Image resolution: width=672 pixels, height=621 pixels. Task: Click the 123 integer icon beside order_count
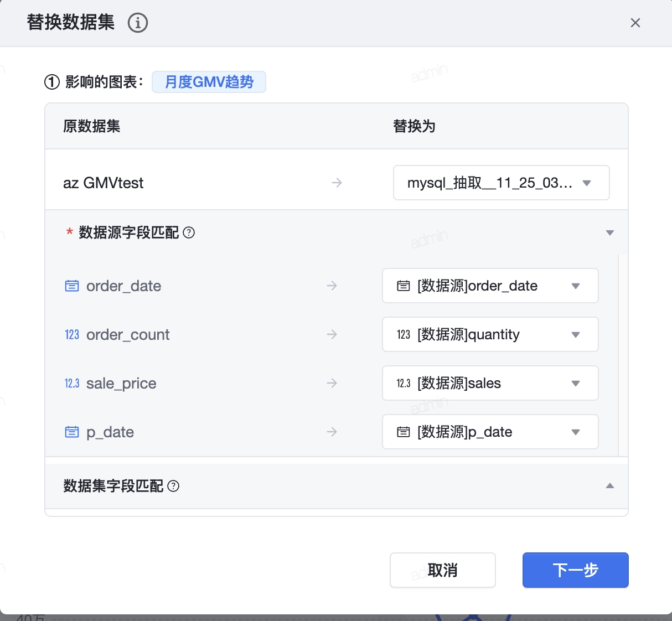[72, 335]
